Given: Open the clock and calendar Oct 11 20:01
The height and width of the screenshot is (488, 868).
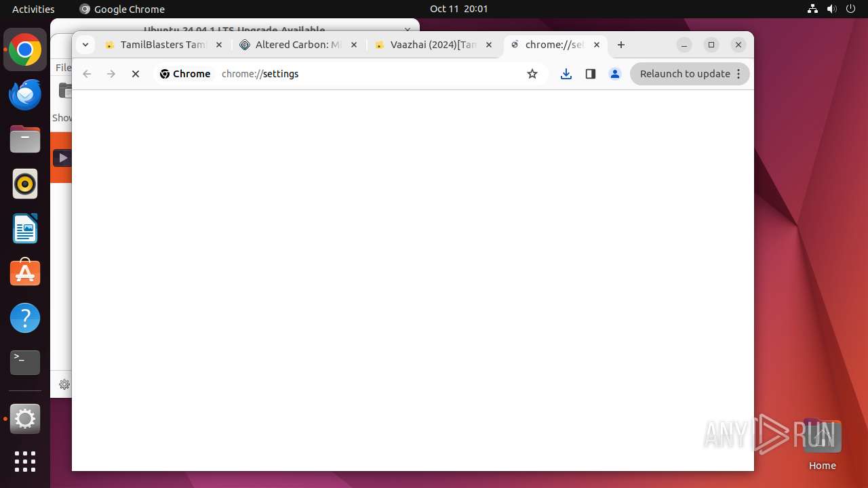Looking at the screenshot, I should click(459, 9).
